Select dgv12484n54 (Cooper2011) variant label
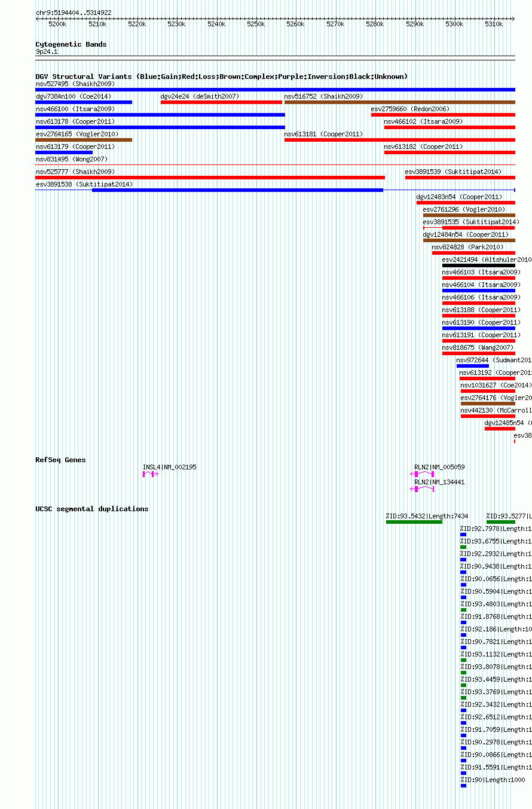This screenshot has width=532, height=809. pos(466,234)
